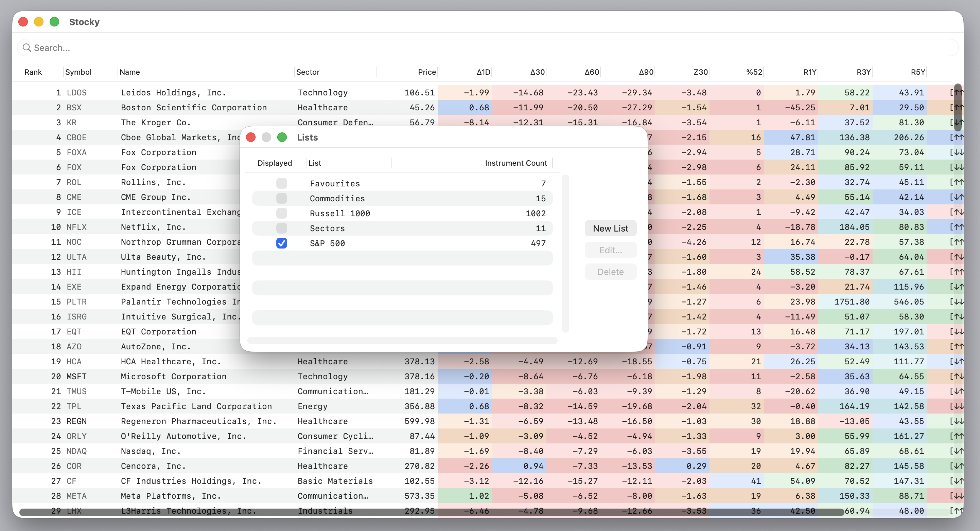Sort by the R5Y column header
This screenshot has width=980, height=531.
[917, 72]
